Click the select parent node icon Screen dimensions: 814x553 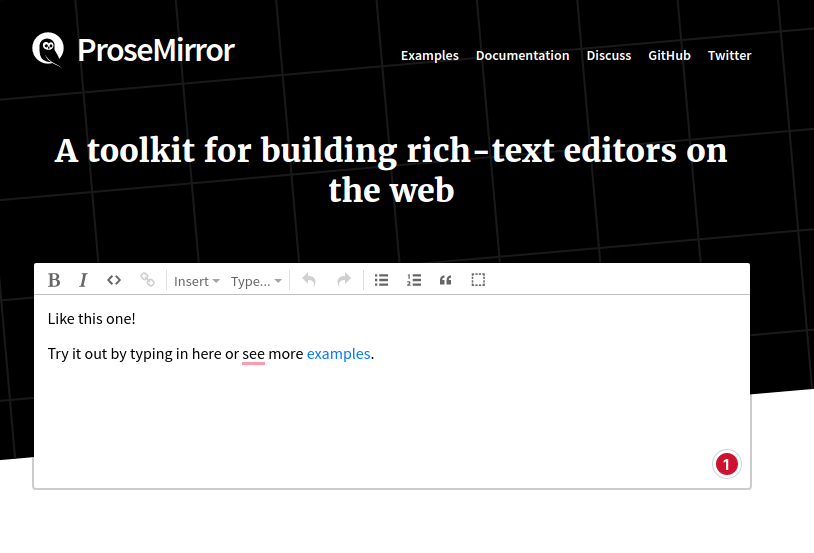pyautogui.click(x=478, y=280)
